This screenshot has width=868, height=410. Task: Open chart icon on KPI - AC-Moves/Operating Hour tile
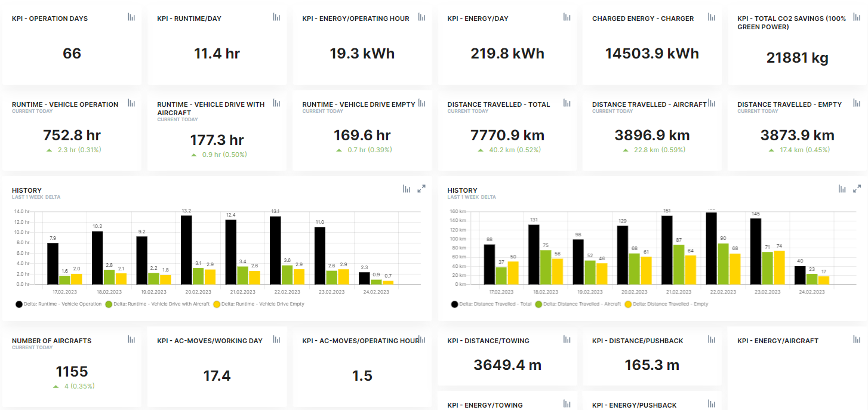tap(421, 340)
